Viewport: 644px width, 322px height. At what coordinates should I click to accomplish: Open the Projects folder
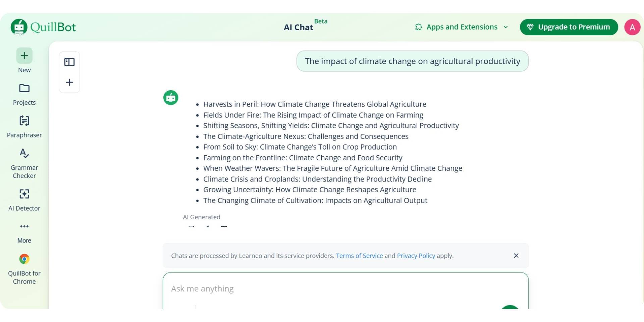pos(24,89)
